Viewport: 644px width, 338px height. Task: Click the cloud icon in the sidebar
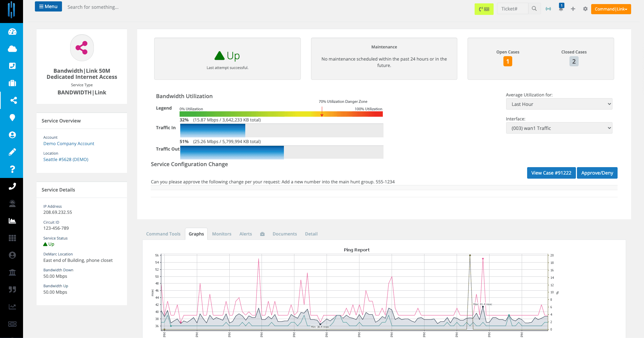(x=12, y=49)
